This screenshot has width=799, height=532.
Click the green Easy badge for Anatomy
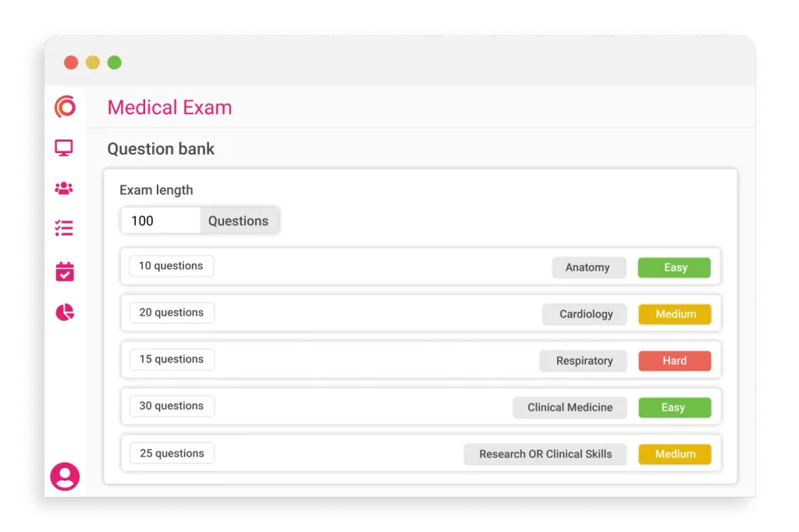coord(674,268)
